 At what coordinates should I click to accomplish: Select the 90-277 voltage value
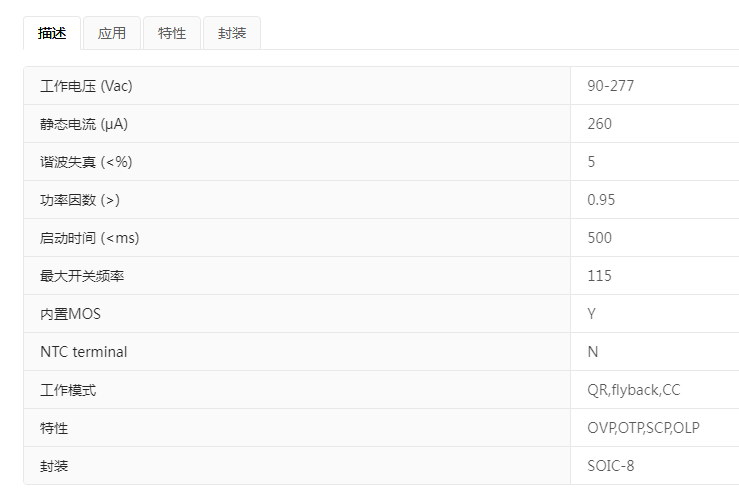(610, 86)
